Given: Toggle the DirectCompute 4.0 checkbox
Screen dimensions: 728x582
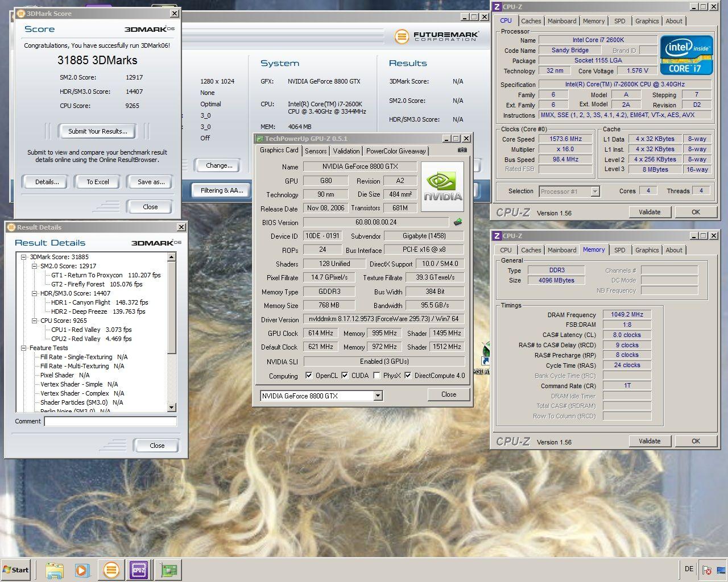Looking at the screenshot, I should (x=408, y=375).
